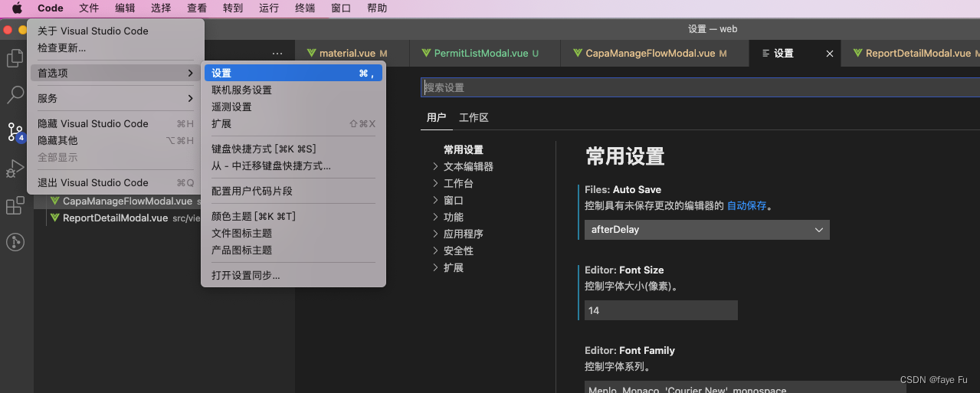Choose 颜色主题 menu item
980x393 pixels.
pos(293,216)
